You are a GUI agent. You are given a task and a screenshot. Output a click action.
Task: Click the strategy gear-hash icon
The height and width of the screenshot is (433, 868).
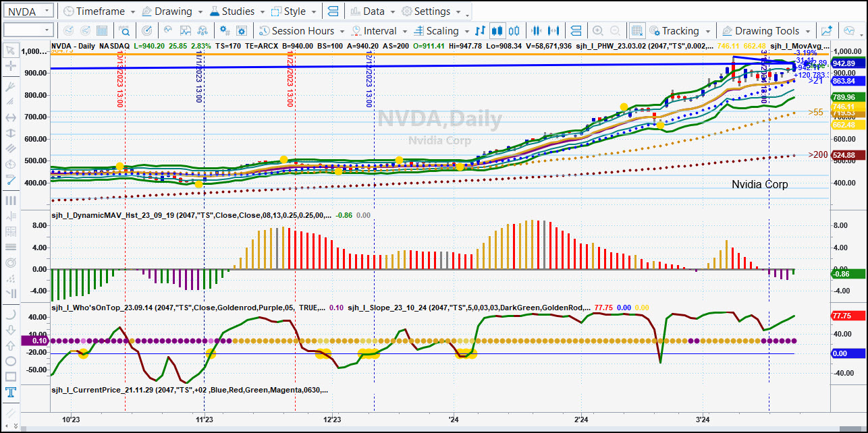[225, 30]
